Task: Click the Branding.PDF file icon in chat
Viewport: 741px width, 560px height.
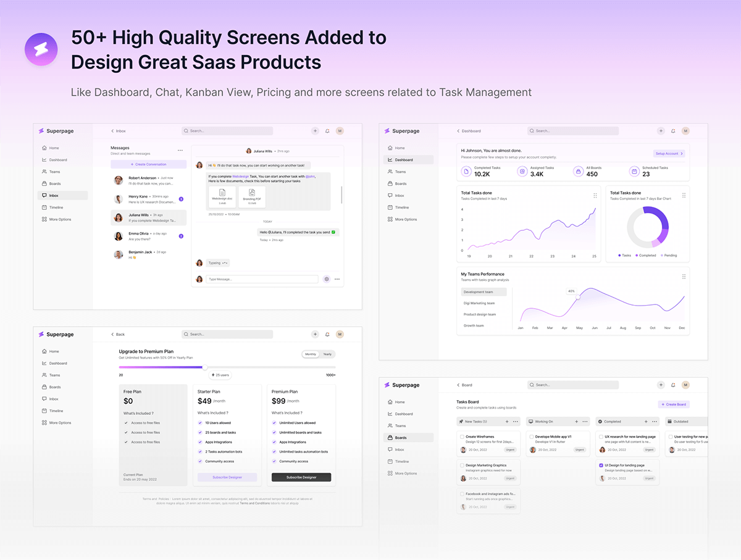Action: click(x=252, y=193)
